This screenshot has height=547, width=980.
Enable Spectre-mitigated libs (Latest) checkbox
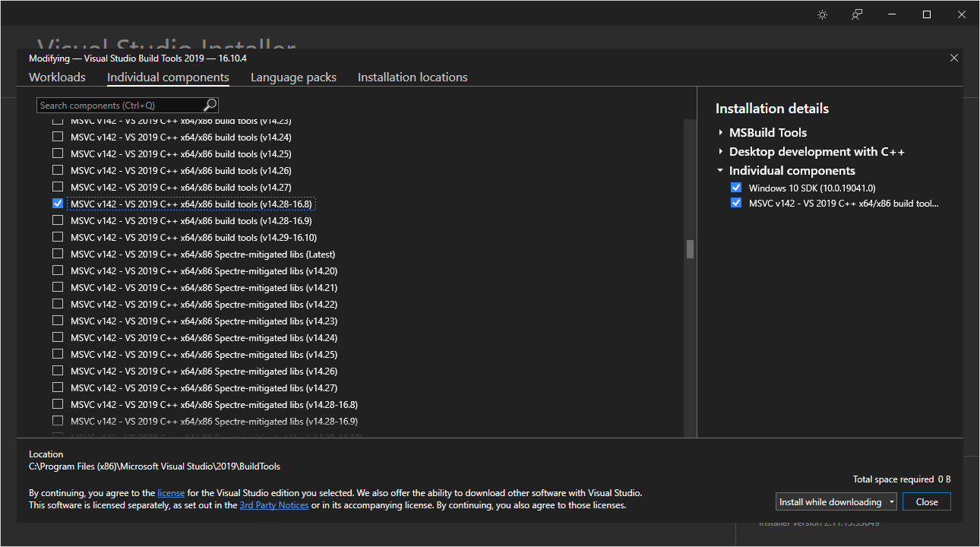(58, 254)
